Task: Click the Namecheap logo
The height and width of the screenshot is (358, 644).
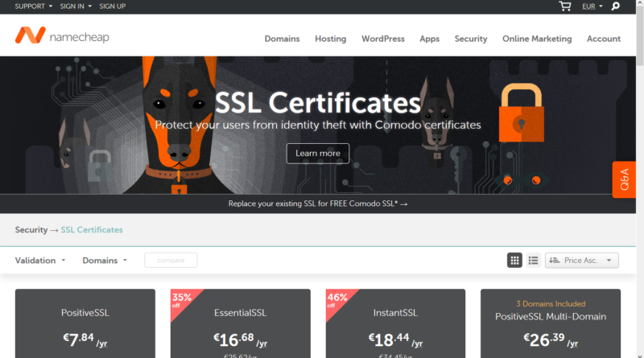Action: 62,35
